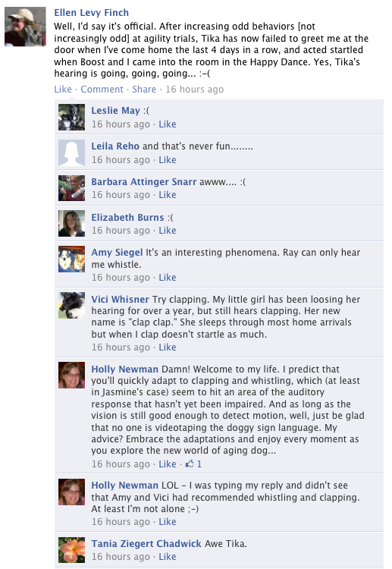This screenshot has height=569, width=392.
Task: Click Leslie May's dog avatar thumbnail
Action: (72, 117)
